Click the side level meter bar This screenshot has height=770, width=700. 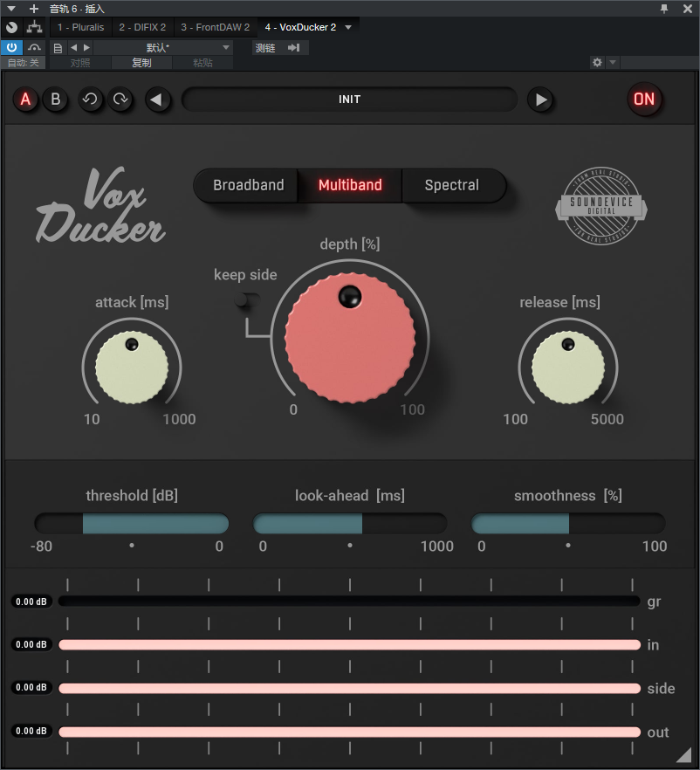[349, 689]
